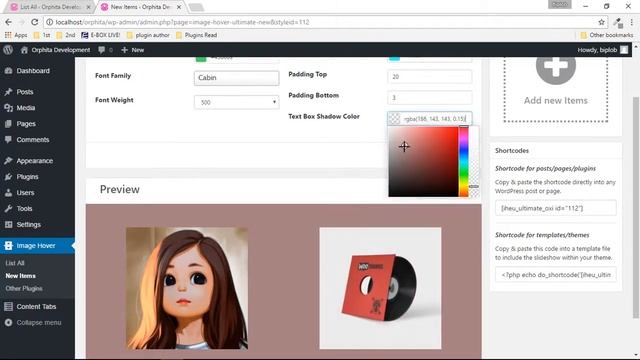Viewport: 640px width, 360px height.
Task: Open Dashboard icon in sidebar
Action: [8, 71]
